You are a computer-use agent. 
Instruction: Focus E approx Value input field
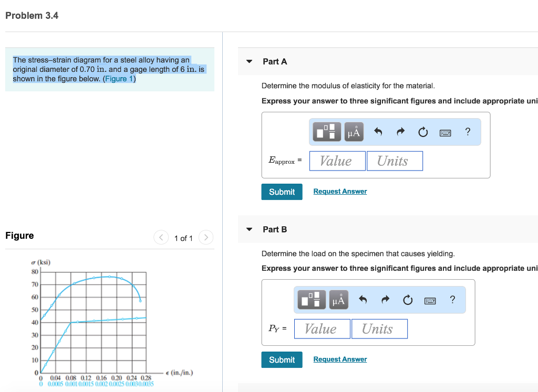337,161
